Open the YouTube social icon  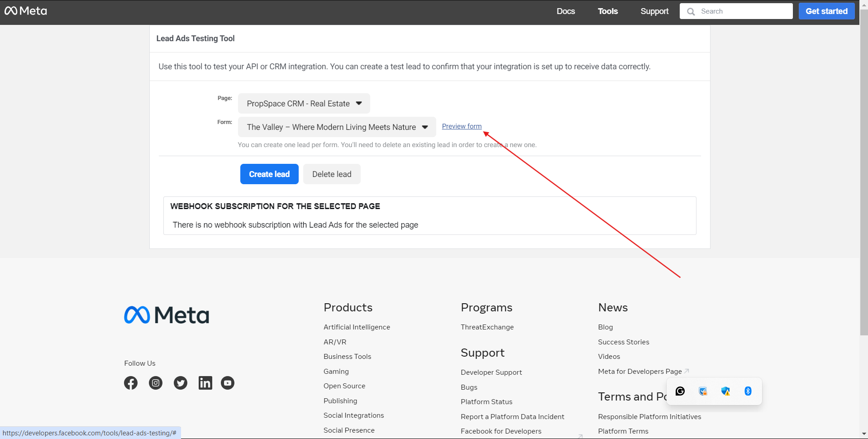tap(228, 383)
